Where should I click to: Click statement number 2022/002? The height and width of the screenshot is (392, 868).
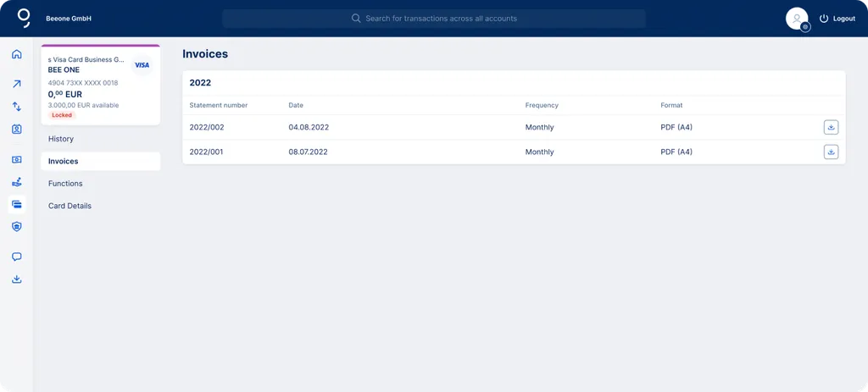pos(207,127)
